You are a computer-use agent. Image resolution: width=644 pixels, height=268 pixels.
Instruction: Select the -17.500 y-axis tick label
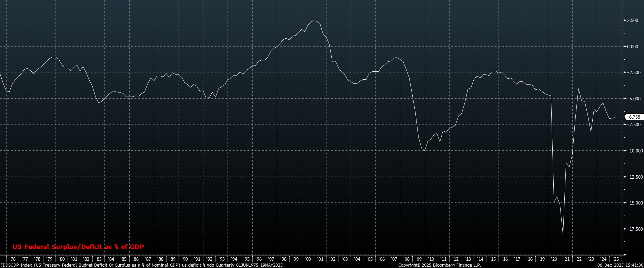click(x=634, y=229)
